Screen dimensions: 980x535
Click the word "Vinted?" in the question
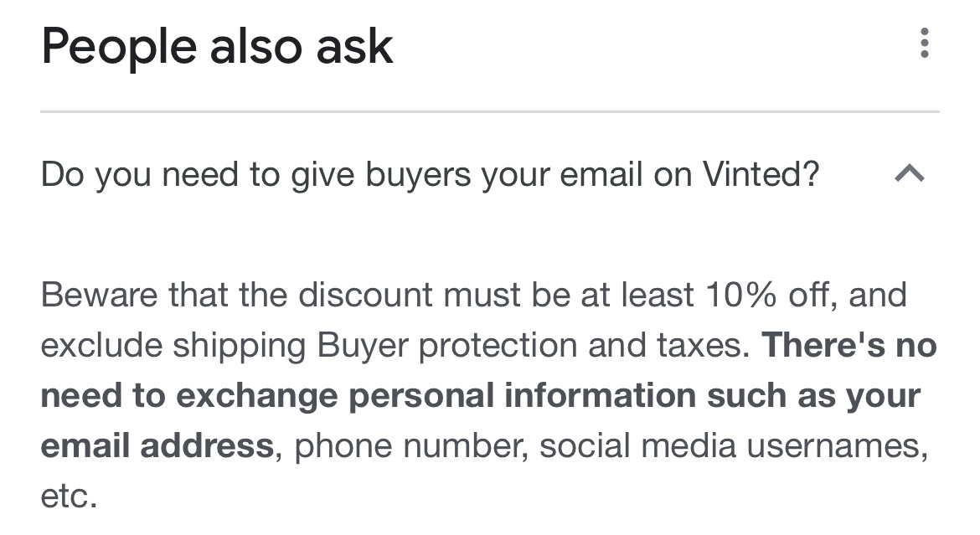[x=761, y=175]
